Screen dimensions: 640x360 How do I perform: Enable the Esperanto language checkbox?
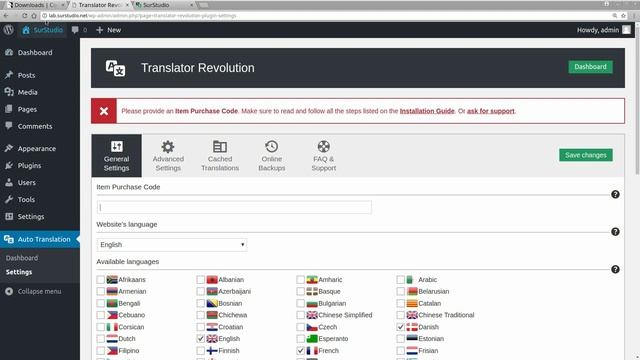coord(300,339)
